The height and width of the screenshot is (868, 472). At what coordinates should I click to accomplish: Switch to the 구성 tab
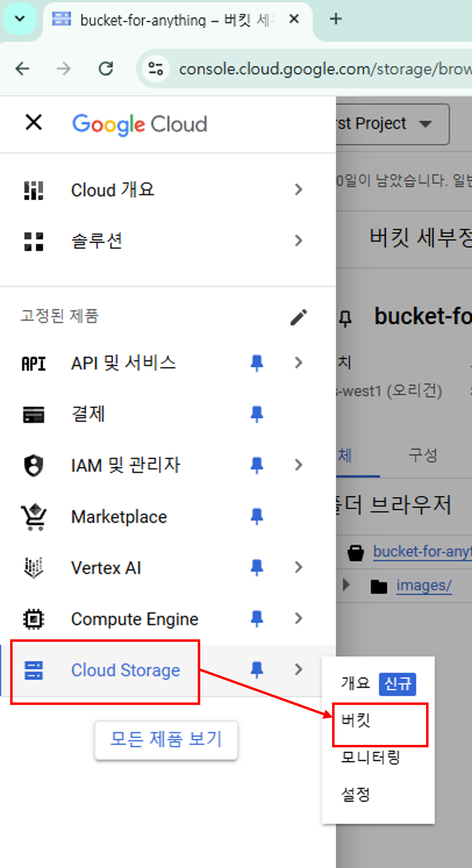click(423, 456)
